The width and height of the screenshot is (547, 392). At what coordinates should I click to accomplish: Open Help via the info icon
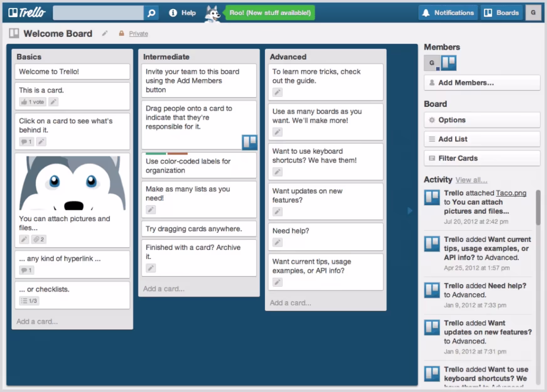click(x=172, y=13)
